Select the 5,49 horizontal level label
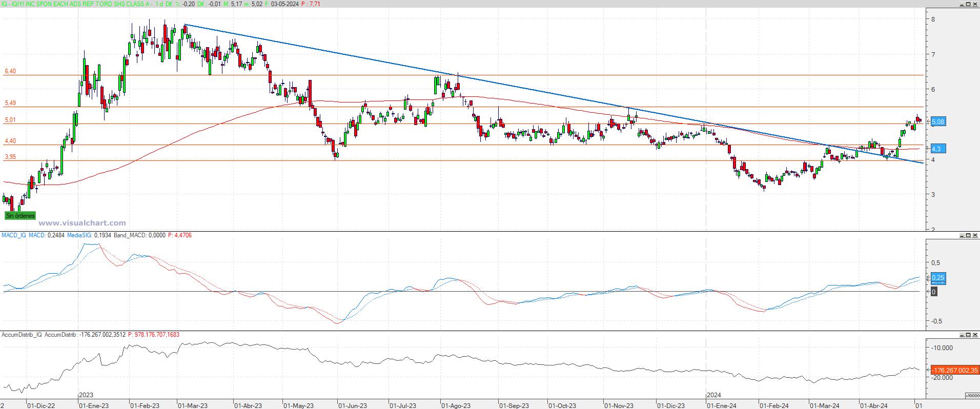This screenshot has height=409, width=980. (10, 103)
